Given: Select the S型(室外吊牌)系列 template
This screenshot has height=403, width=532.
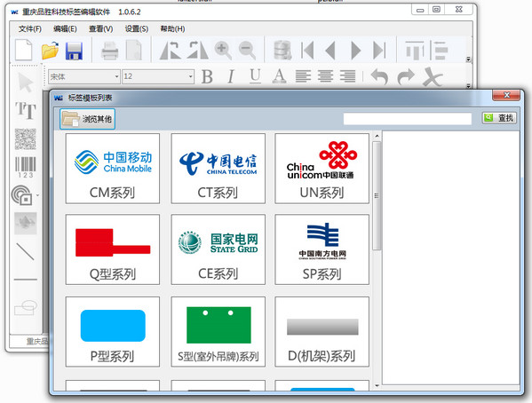Looking at the screenshot, I should coord(218,332).
